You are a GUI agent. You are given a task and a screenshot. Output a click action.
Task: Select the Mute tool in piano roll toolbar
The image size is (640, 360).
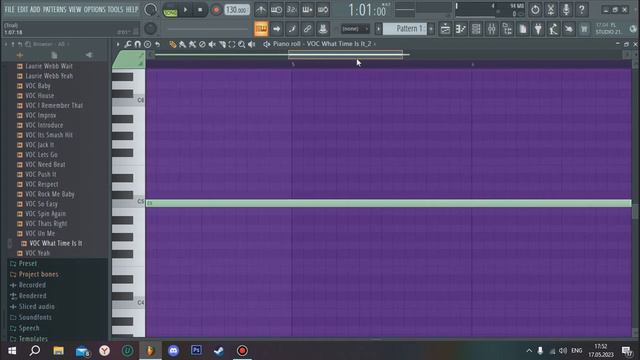point(212,44)
